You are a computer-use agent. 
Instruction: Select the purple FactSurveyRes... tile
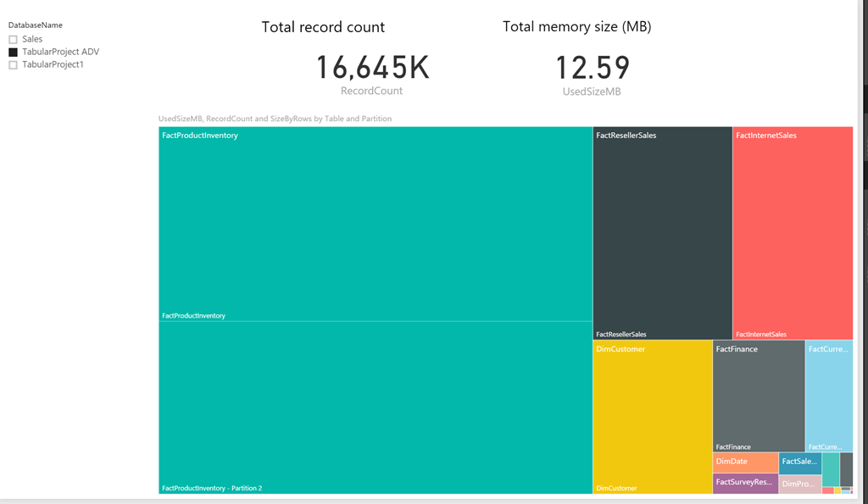(x=746, y=484)
